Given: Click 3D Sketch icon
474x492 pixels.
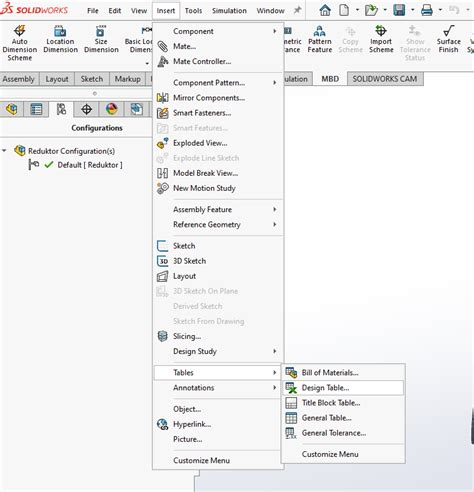Looking at the screenshot, I should (163, 261).
